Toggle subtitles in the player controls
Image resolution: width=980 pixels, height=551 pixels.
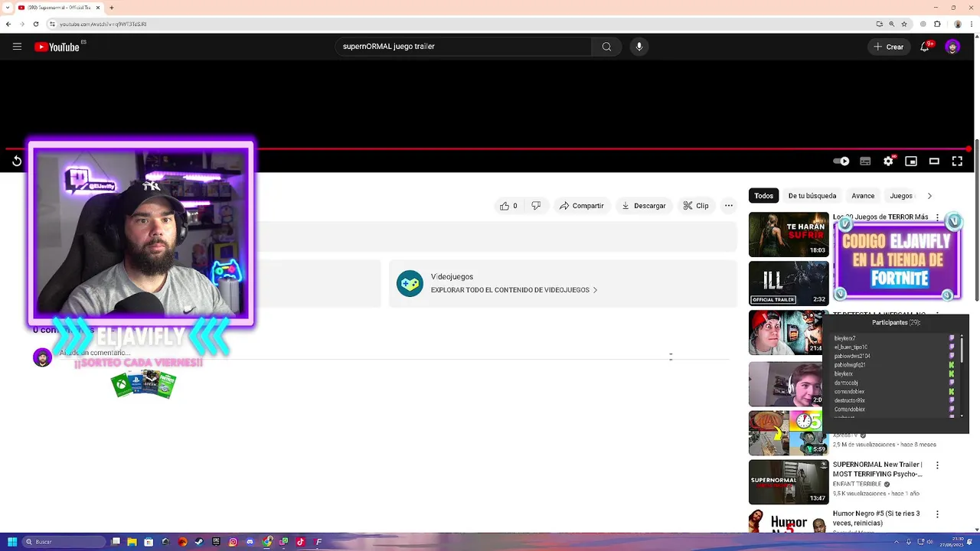pos(865,161)
